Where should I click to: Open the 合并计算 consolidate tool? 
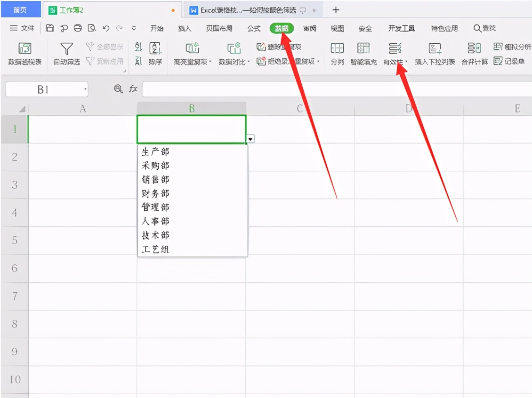tap(474, 54)
